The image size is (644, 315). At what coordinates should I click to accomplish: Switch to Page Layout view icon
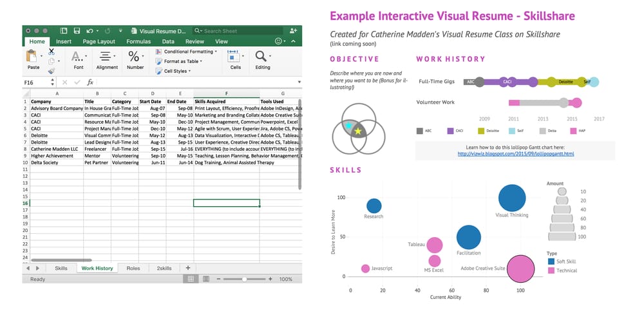click(206, 279)
